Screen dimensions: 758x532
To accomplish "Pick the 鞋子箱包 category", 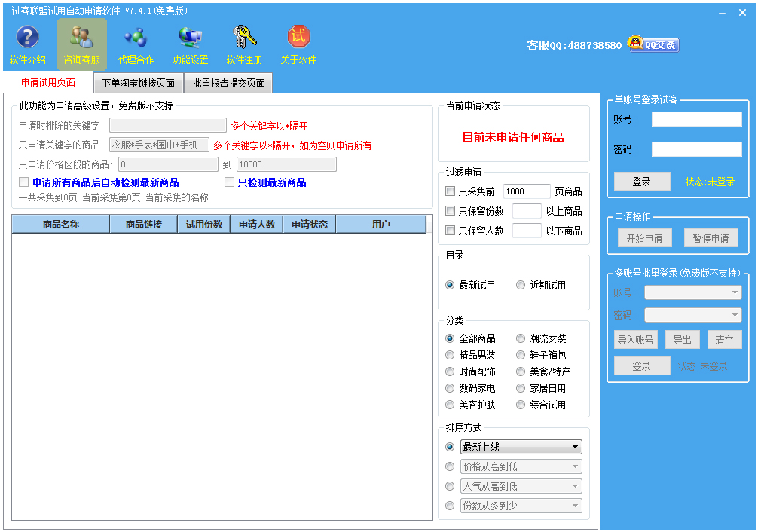I will pyautogui.click(x=521, y=355).
